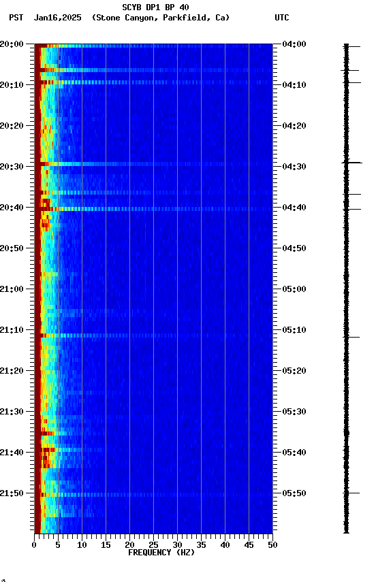Click the 0 Hz frequency axis label
The height and width of the screenshot is (588, 376).
pyautogui.click(x=34, y=545)
